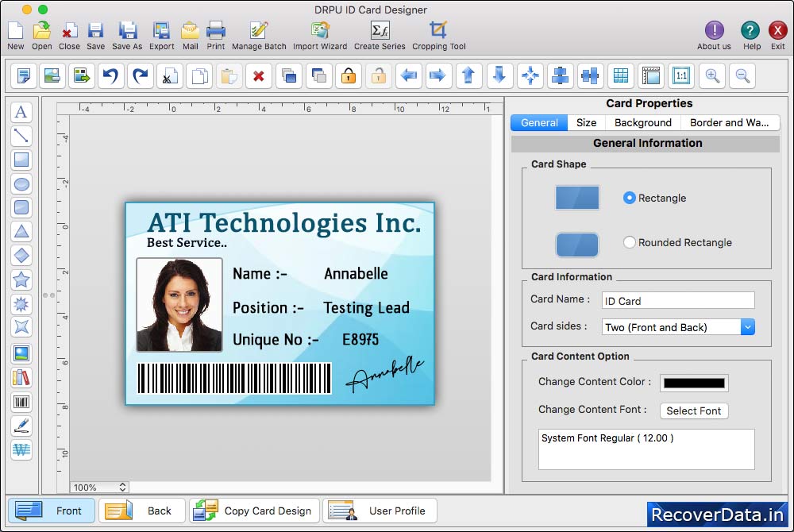Select the Signature pen tool
Image resolution: width=794 pixels, height=532 pixels.
click(21, 426)
